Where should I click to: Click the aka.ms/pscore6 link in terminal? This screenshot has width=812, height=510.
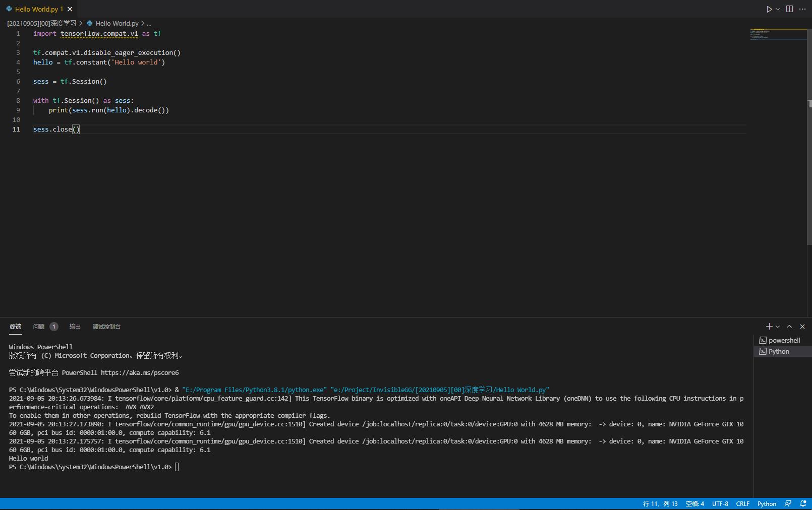(x=140, y=373)
